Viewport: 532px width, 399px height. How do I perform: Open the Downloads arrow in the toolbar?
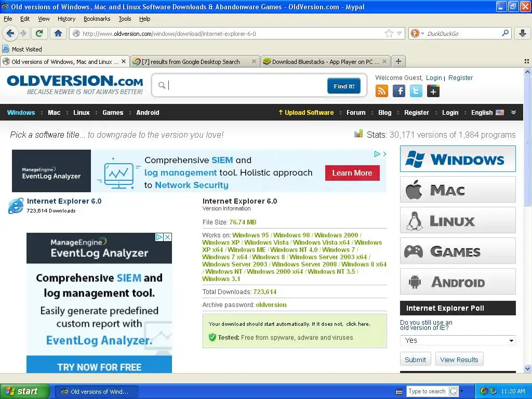[523, 33]
